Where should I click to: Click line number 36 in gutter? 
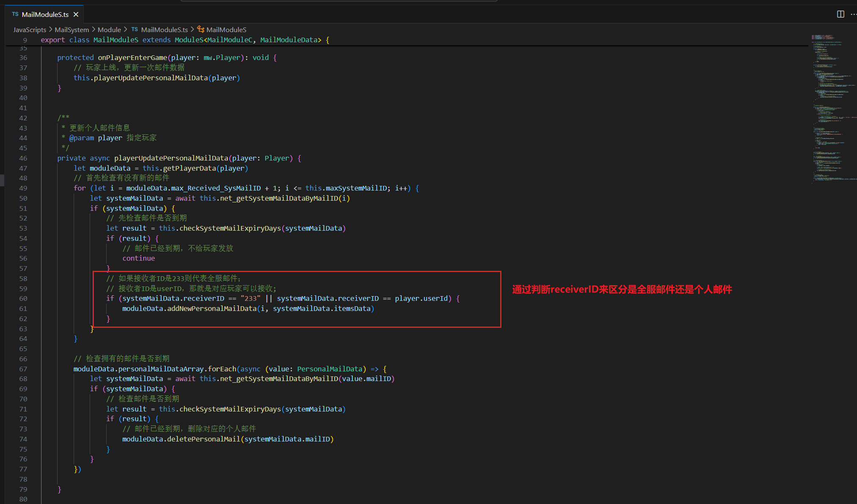[23, 57]
